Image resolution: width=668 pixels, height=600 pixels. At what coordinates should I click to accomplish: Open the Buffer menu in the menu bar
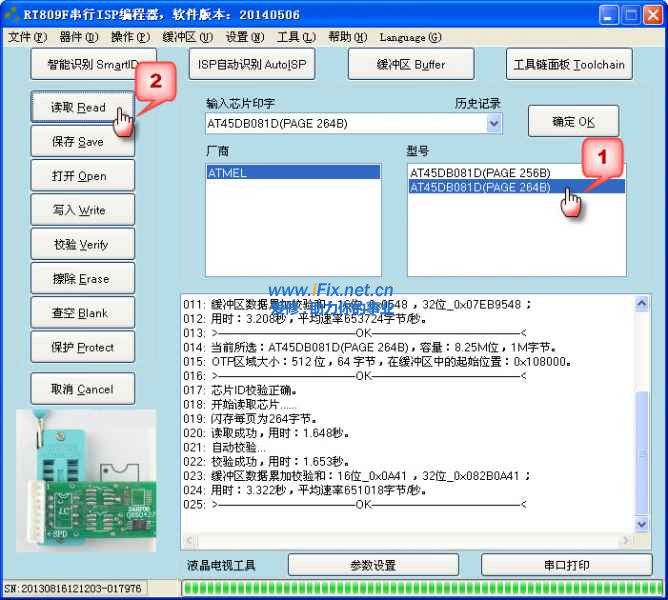pos(187,37)
